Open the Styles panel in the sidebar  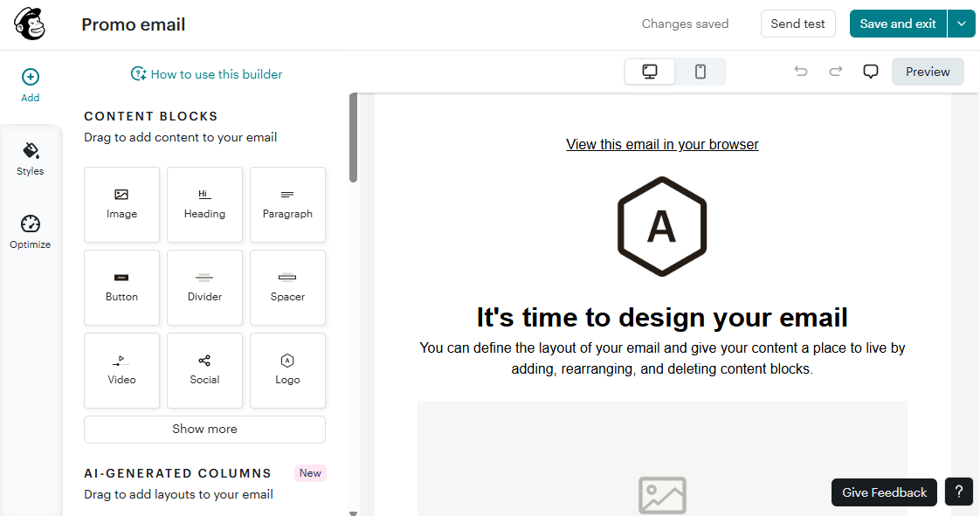(30, 157)
